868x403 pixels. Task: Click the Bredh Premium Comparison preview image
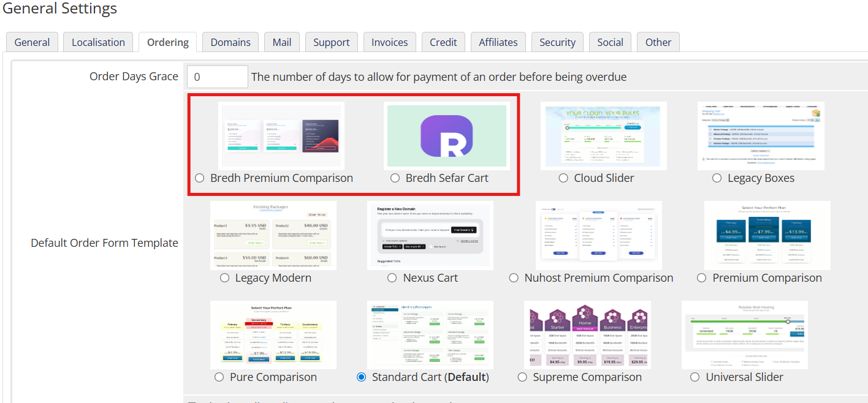tap(281, 135)
